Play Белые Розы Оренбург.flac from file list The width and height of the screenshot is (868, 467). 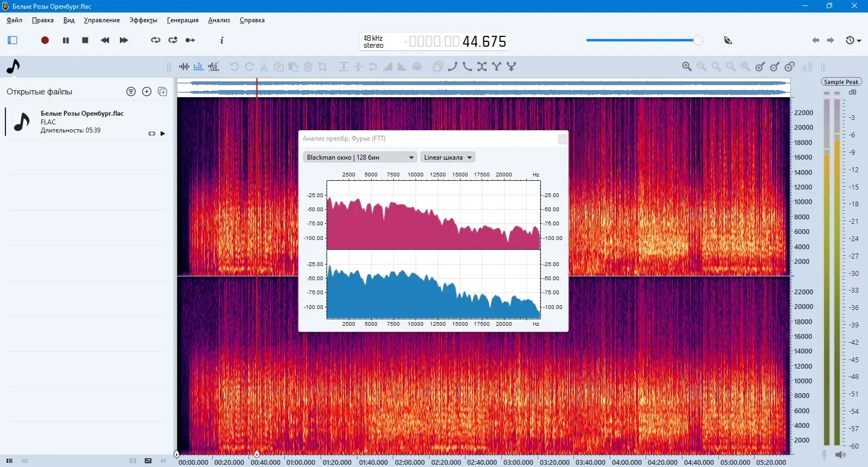point(163,134)
